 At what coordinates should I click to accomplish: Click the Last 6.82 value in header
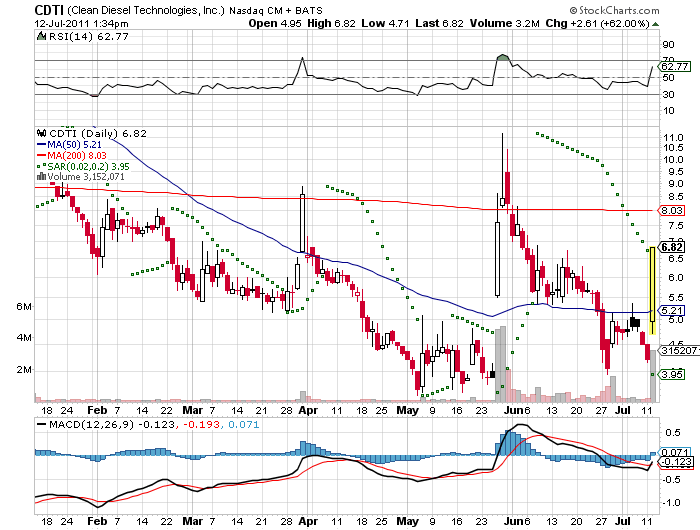point(439,23)
